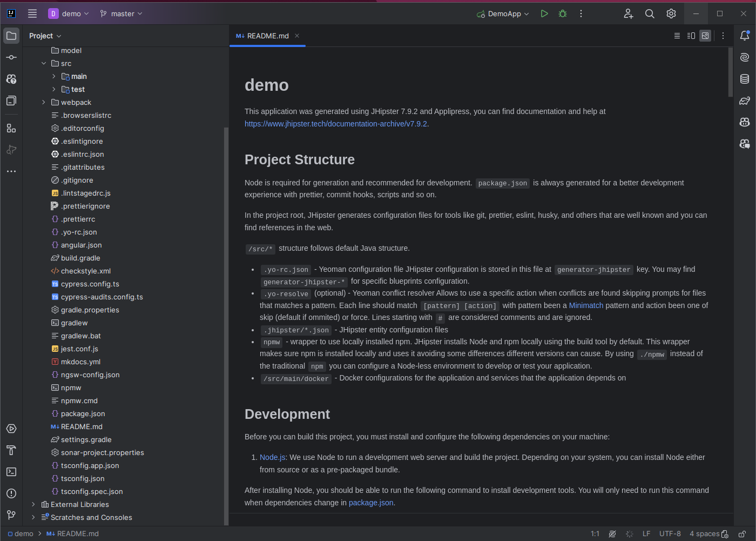Image resolution: width=756 pixels, height=541 pixels.
Task: Open the Project tool window icon
Action: click(11, 36)
